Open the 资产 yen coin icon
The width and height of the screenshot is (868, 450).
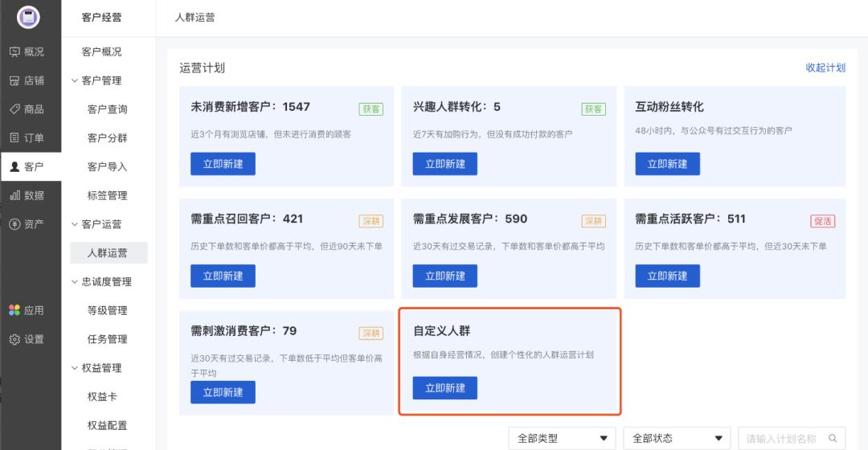coord(14,224)
